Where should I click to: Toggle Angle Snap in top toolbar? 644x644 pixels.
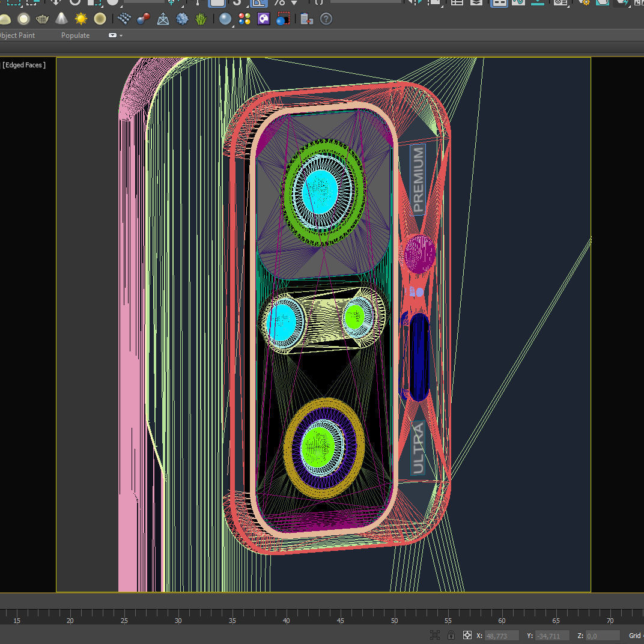(259, 3)
